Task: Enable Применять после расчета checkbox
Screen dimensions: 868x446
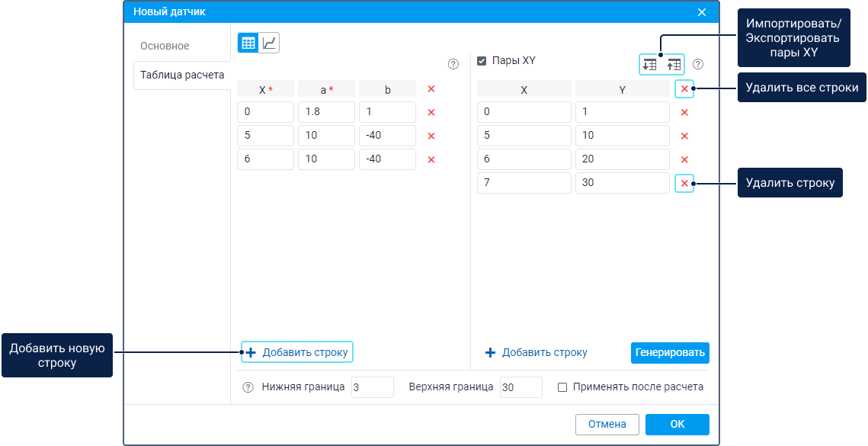Action: point(562,387)
